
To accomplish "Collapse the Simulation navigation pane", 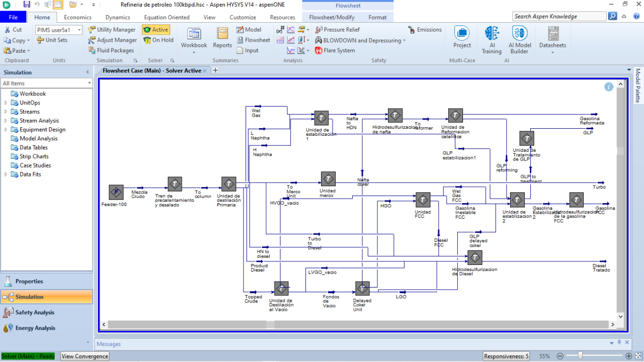I will 88,72.
